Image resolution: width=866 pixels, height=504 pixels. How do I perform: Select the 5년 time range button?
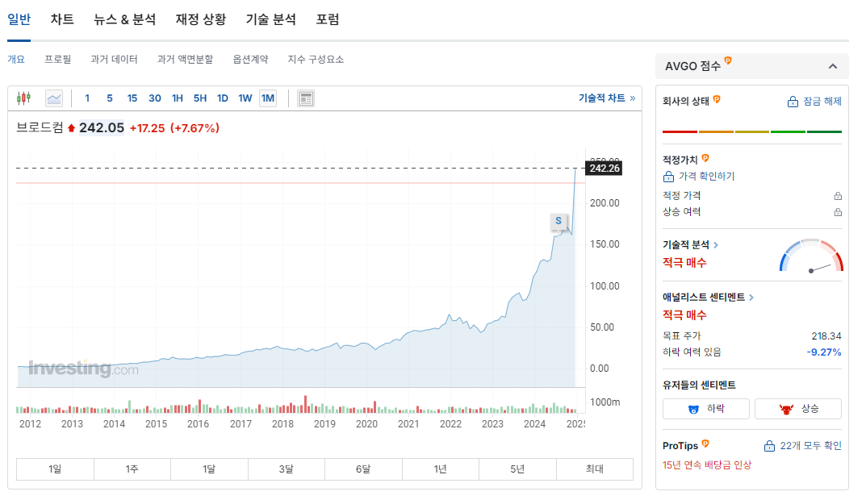pos(517,469)
